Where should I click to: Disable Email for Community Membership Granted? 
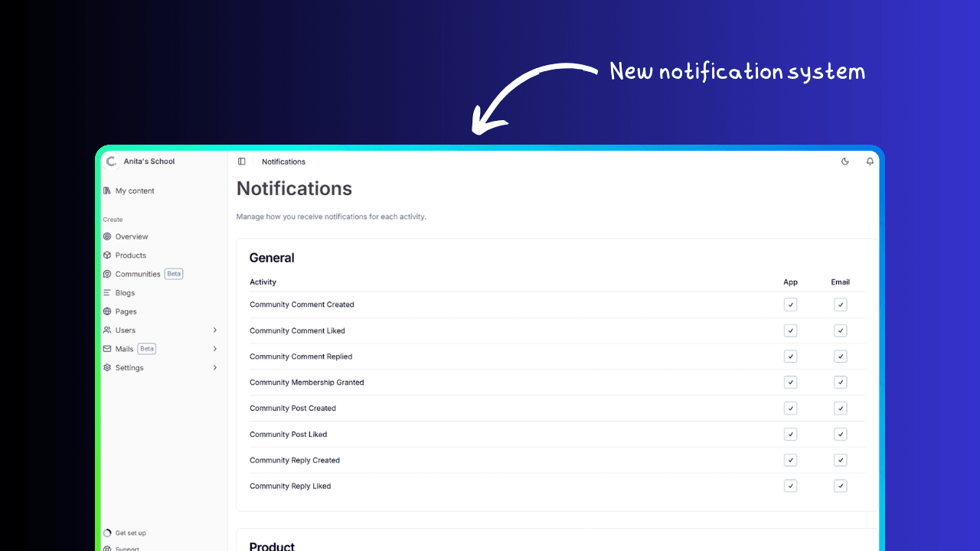[x=840, y=382]
